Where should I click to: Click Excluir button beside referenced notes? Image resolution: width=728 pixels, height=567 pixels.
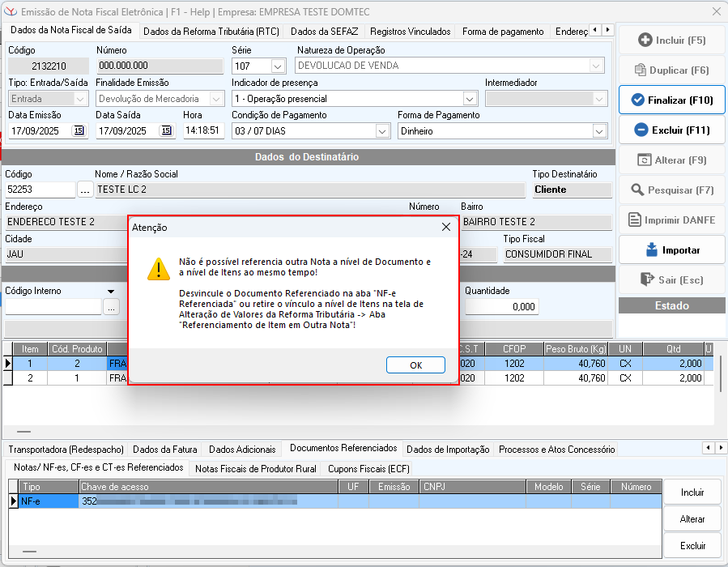click(x=692, y=545)
